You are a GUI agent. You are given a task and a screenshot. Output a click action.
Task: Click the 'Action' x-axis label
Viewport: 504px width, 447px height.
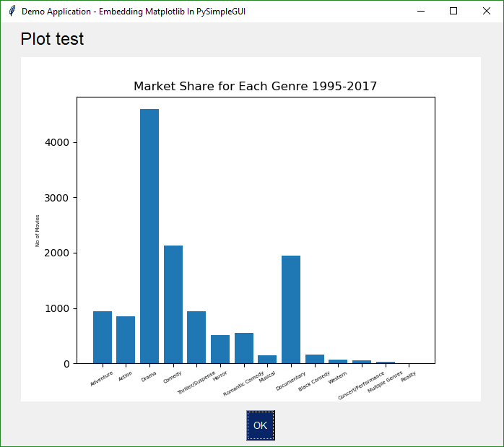126,376
